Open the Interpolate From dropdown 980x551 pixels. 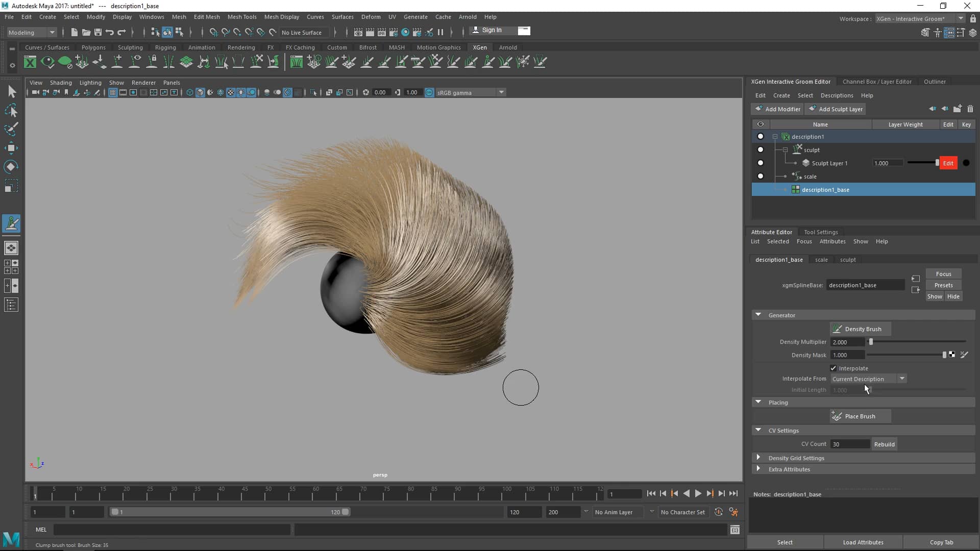901,379
